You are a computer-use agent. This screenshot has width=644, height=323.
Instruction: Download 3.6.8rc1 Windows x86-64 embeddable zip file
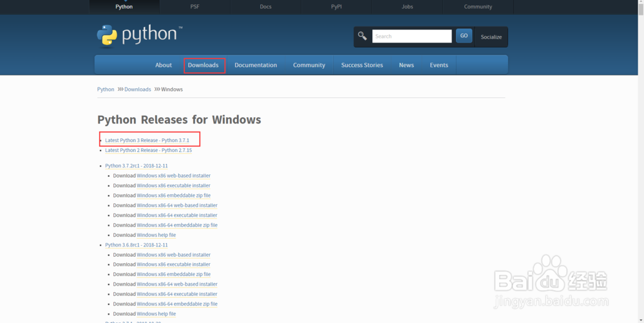click(177, 304)
